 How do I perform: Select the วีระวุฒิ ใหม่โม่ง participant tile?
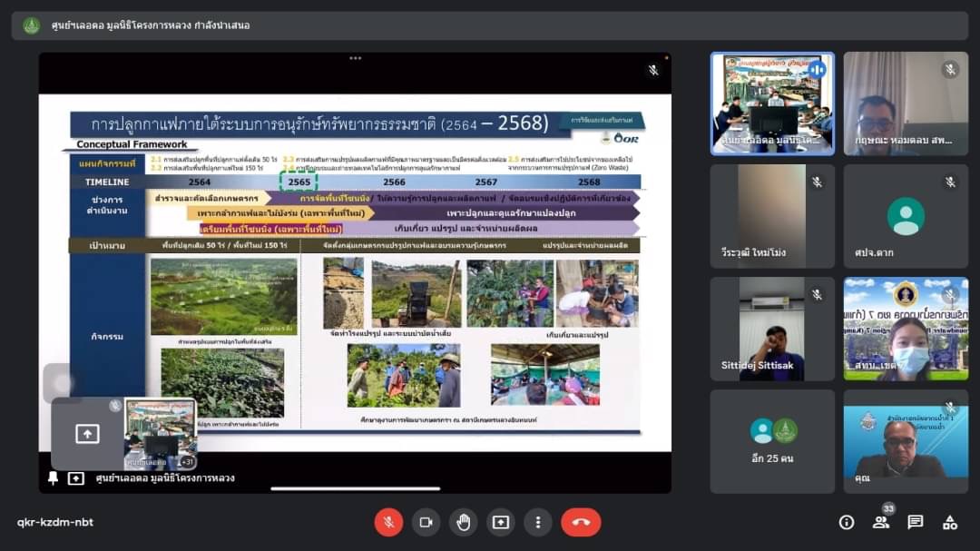772,216
